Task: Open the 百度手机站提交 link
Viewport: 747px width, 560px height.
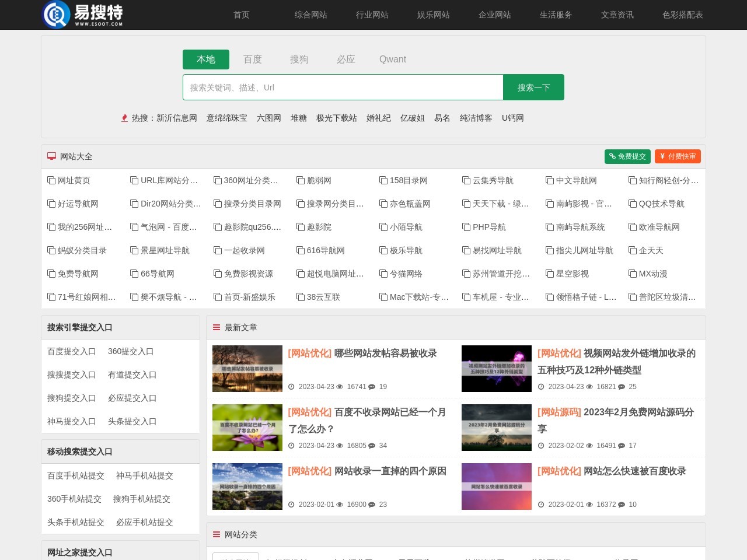Action: point(76,475)
